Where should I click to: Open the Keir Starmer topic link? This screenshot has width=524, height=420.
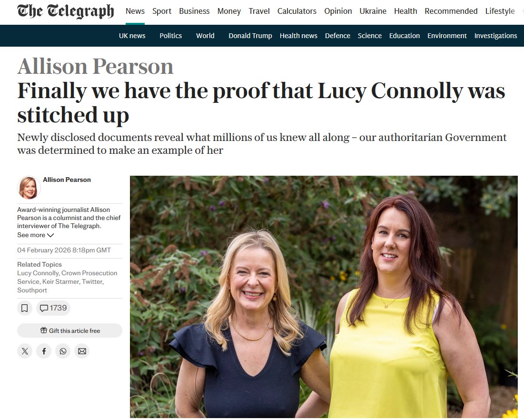pos(61,281)
